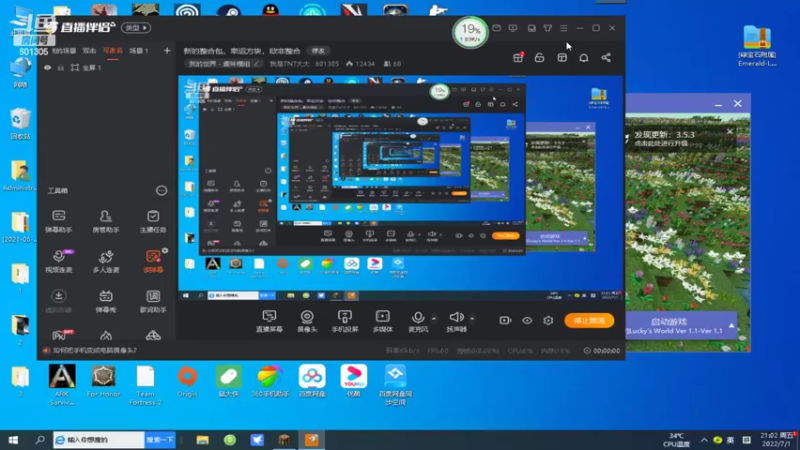Open the 弹幕秀 danmaku show tool
Screen dimensions: 800x450
pos(106,301)
